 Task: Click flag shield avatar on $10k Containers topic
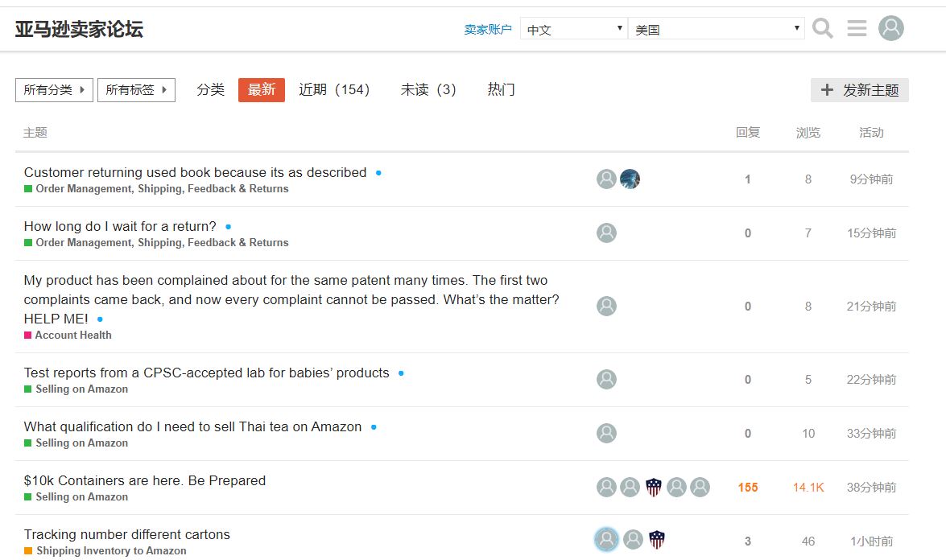(654, 488)
